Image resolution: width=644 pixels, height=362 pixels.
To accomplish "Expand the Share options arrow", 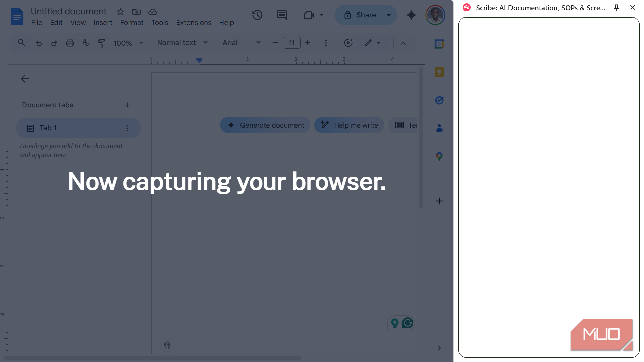I will (388, 15).
